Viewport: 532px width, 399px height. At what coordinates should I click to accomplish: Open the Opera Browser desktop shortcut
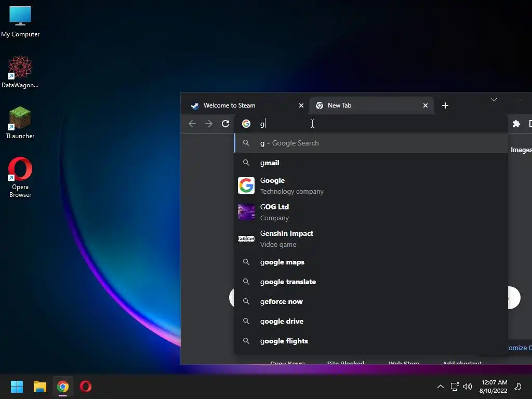(x=20, y=177)
